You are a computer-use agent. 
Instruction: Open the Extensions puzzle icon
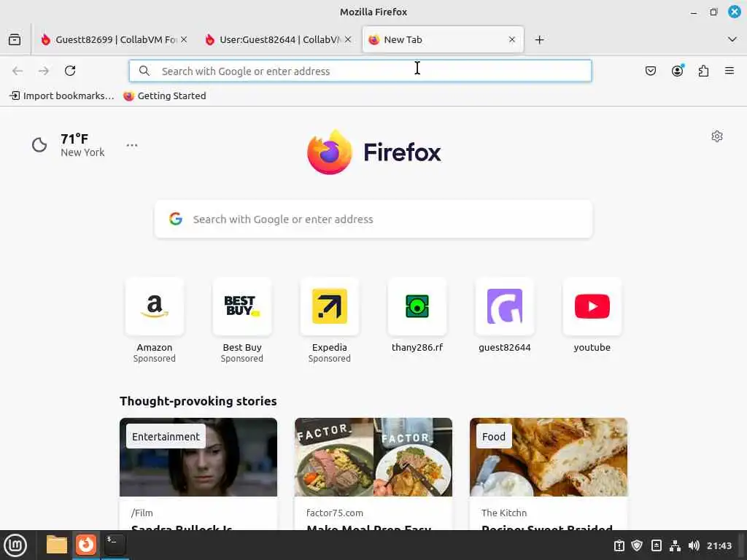click(703, 71)
